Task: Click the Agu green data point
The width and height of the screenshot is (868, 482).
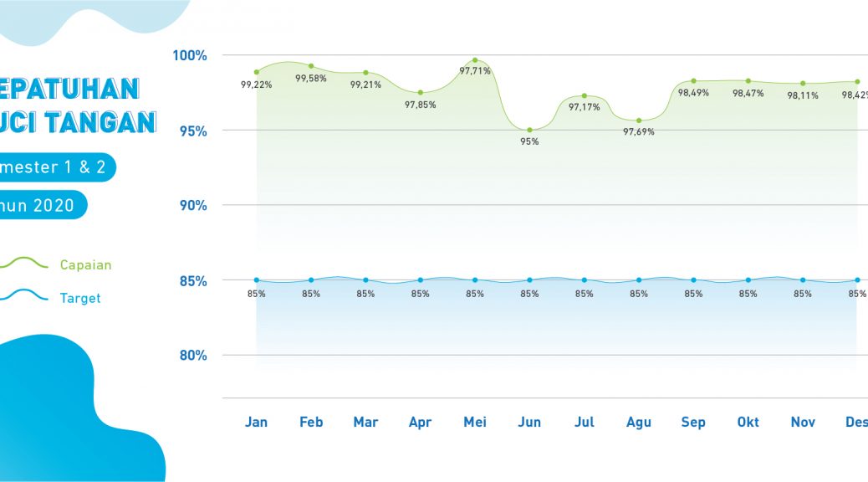Action: point(639,120)
